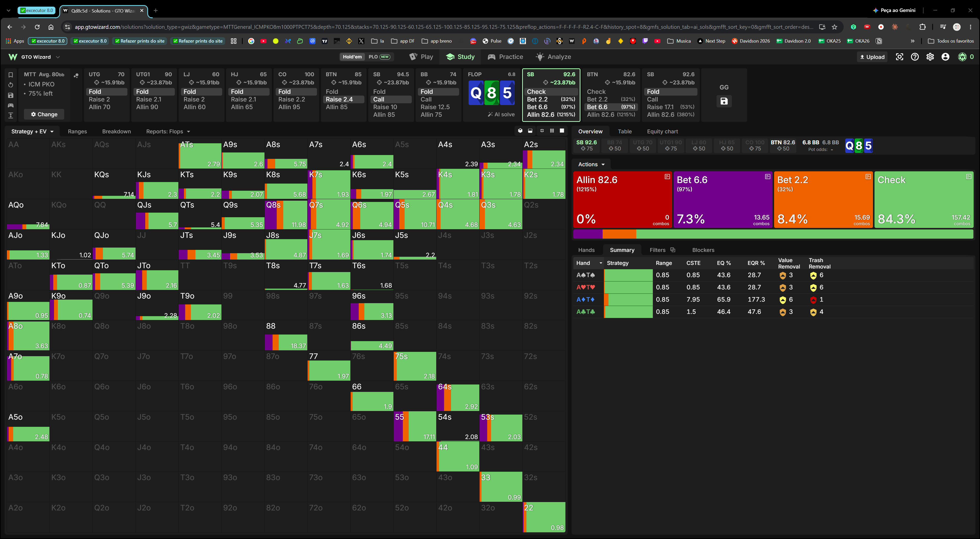Switch to the Analyze tab
Screen dimensions: 980x539
click(553, 57)
